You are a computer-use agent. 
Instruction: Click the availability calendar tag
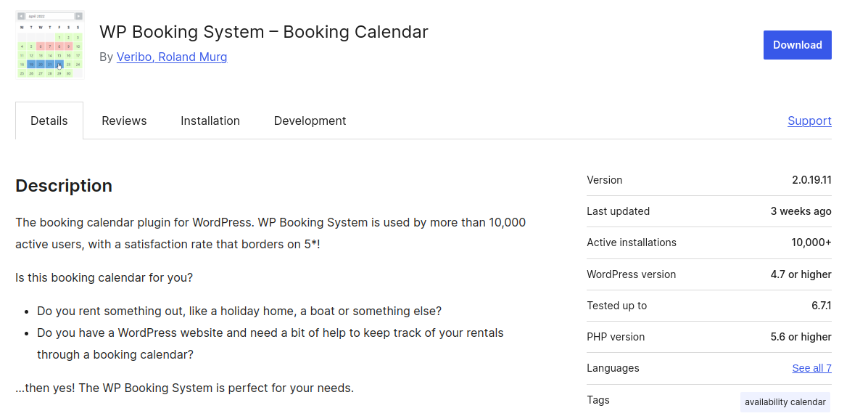pos(785,401)
